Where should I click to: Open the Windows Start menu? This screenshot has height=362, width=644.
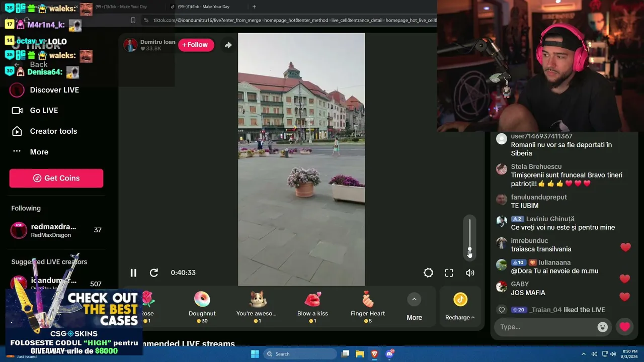(255, 354)
